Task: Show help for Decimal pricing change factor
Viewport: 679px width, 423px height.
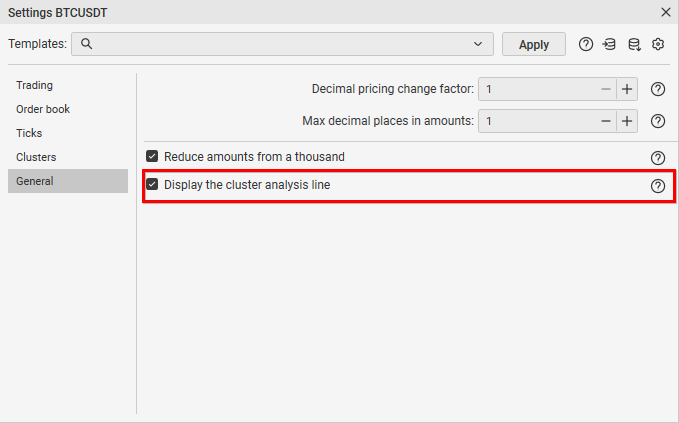Action: click(658, 89)
